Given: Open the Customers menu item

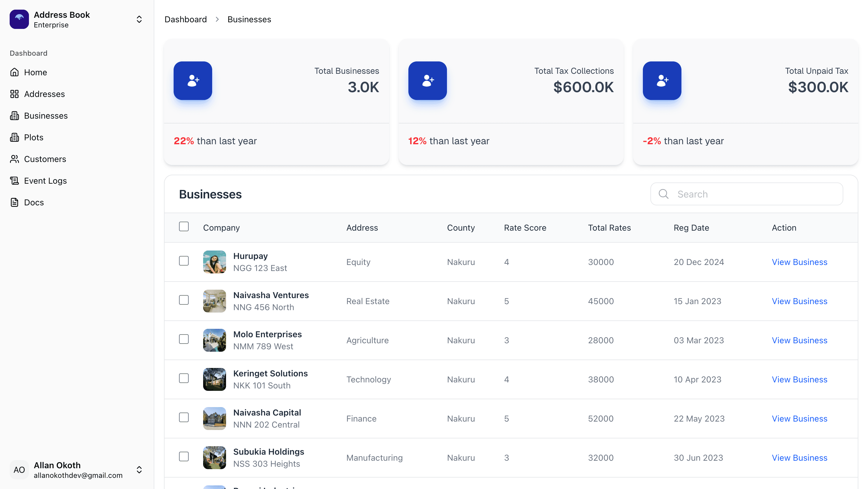Looking at the screenshot, I should pos(77,159).
